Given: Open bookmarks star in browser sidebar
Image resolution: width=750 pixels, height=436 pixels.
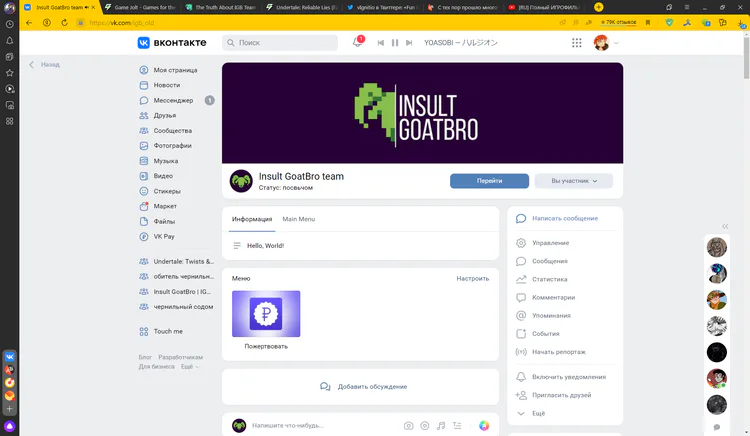Looking at the screenshot, I should [10, 73].
